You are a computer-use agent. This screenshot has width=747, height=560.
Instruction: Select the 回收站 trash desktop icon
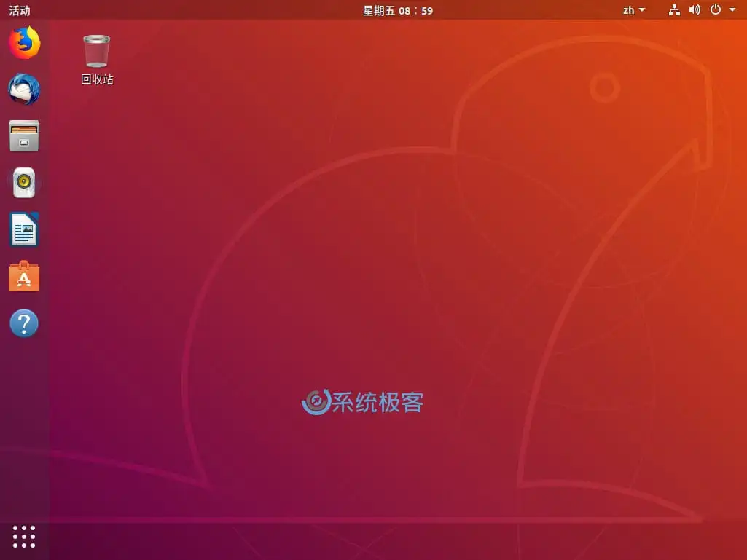97,60
